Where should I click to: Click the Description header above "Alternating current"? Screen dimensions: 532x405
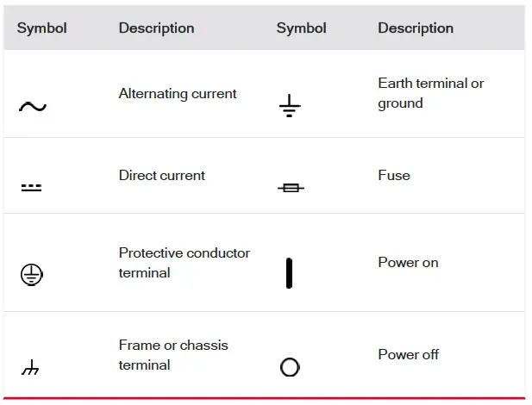point(157,28)
